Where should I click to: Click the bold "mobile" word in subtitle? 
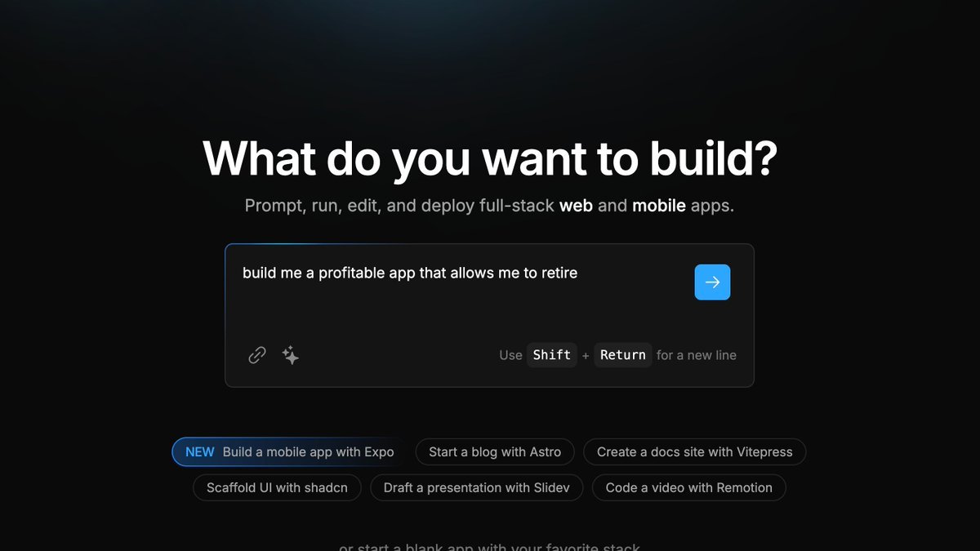click(658, 206)
